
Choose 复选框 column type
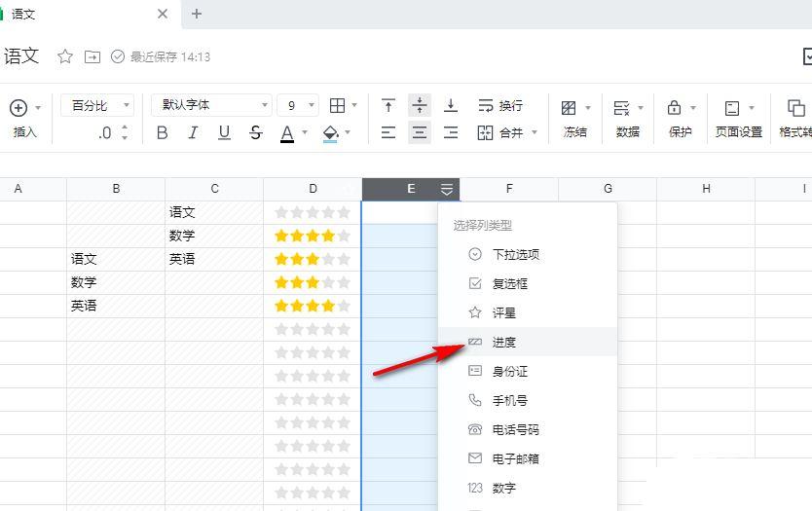point(509,283)
